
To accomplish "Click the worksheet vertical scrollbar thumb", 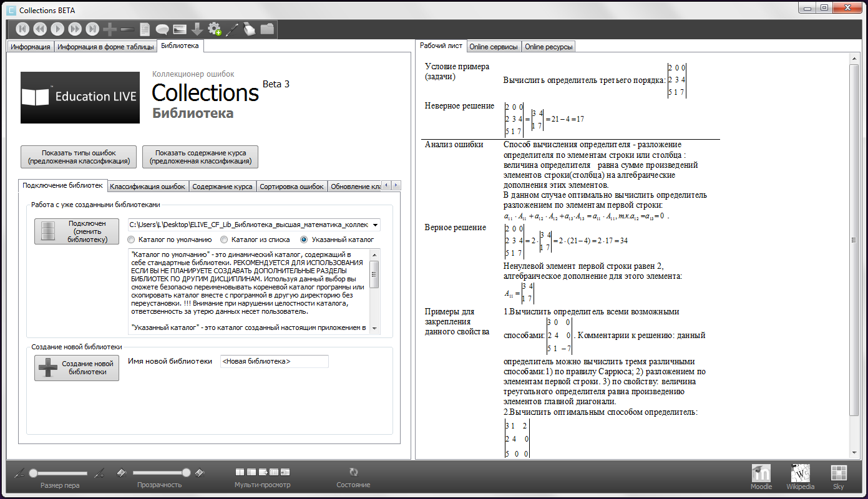I will (x=854, y=240).
